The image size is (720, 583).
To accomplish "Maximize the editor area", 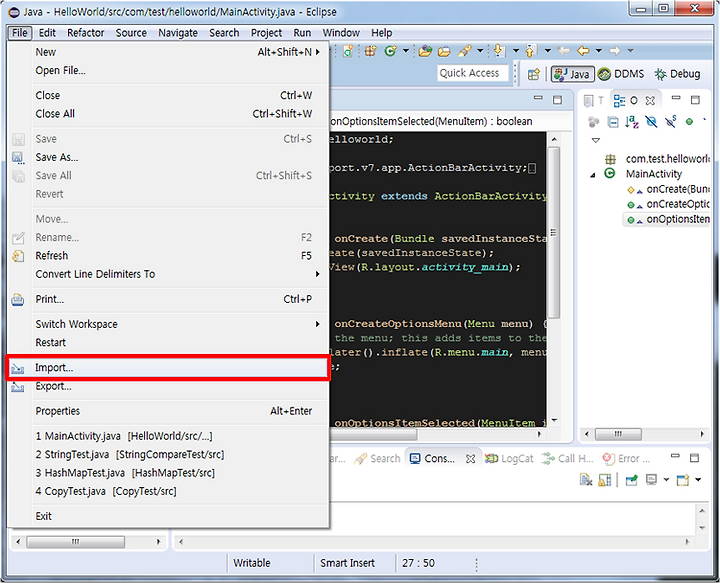I will [x=557, y=100].
